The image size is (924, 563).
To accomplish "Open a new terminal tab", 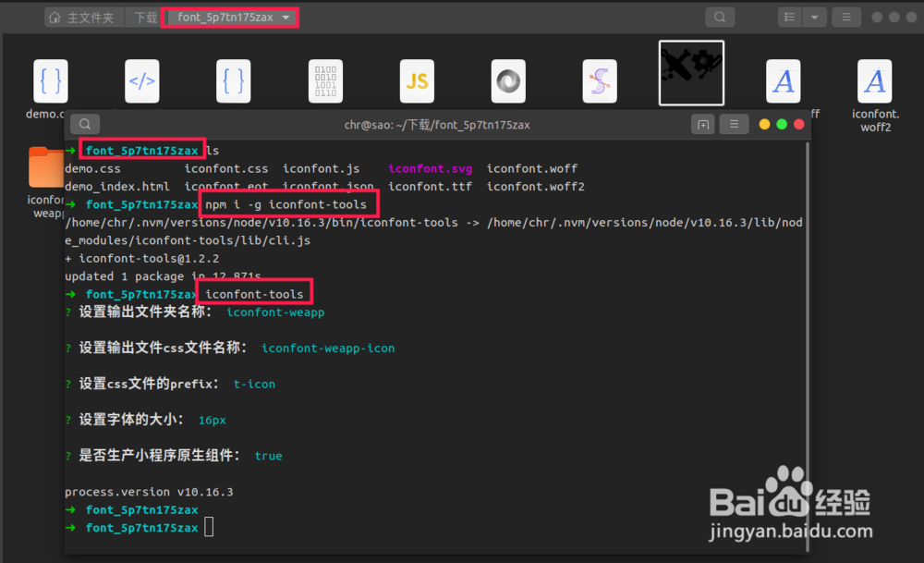I will click(703, 124).
